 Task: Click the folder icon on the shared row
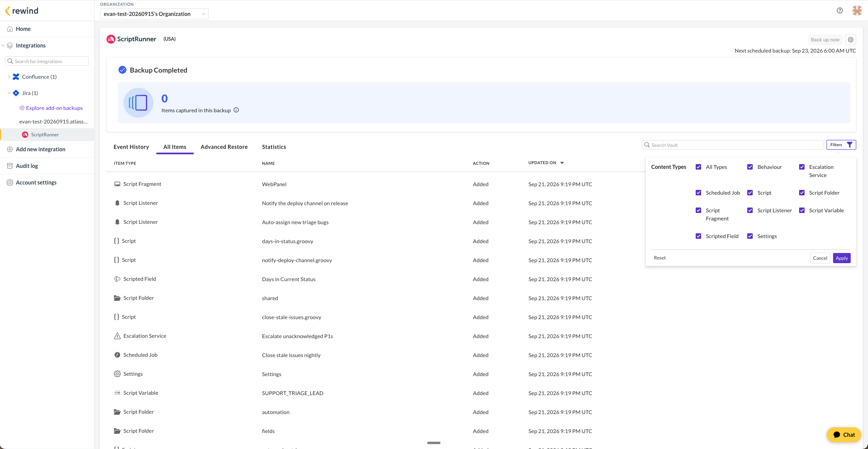click(117, 298)
